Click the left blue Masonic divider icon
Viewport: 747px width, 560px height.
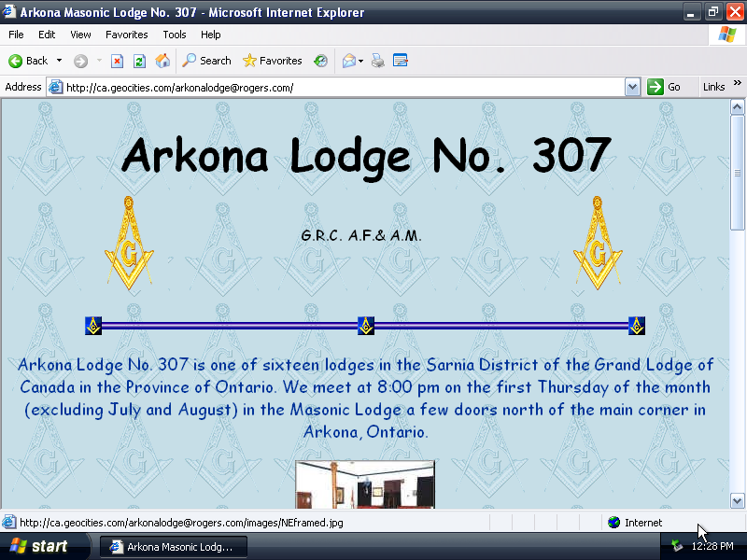click(x=93, y=326)
